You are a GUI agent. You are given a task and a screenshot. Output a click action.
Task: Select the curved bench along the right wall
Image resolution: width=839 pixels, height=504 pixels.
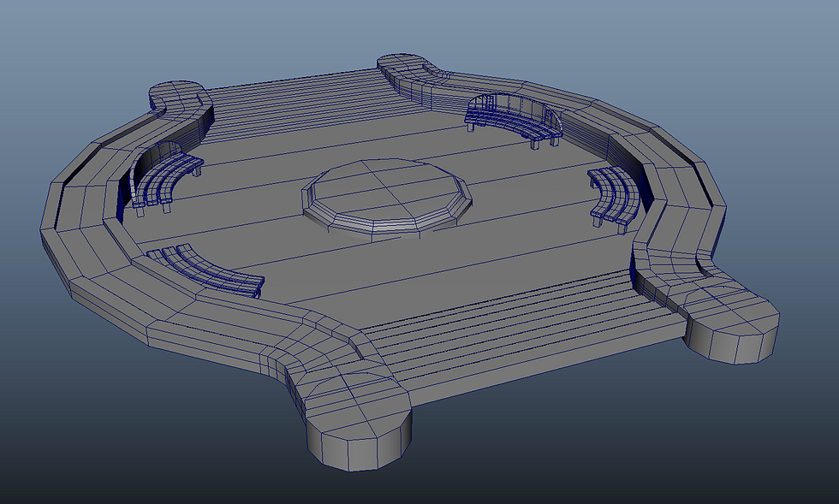pyautogui.click(x=615, y=199)
